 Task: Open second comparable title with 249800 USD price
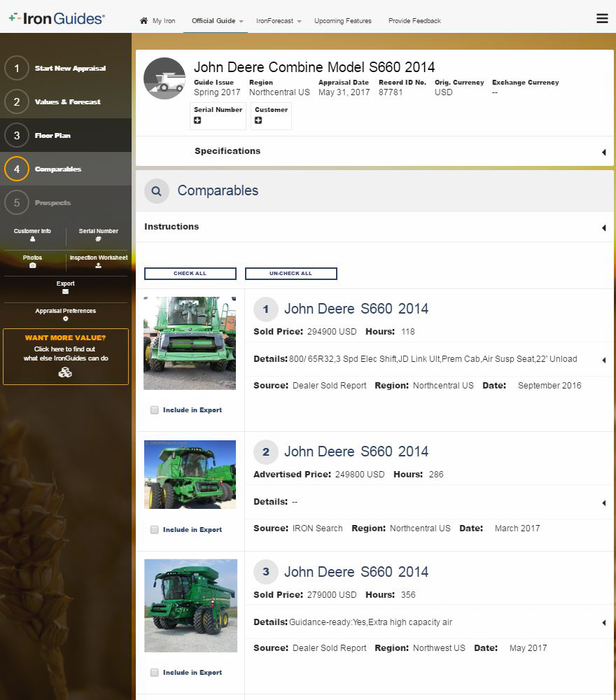point(356,451)
